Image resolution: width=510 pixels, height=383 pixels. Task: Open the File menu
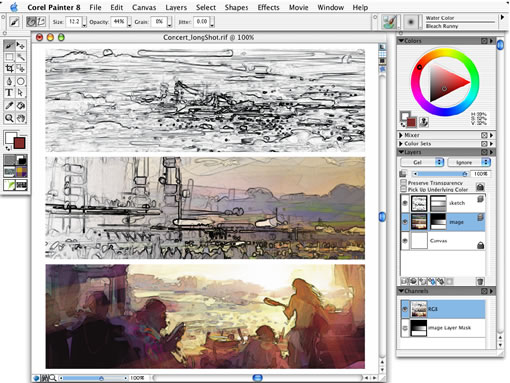click(95, 7)
